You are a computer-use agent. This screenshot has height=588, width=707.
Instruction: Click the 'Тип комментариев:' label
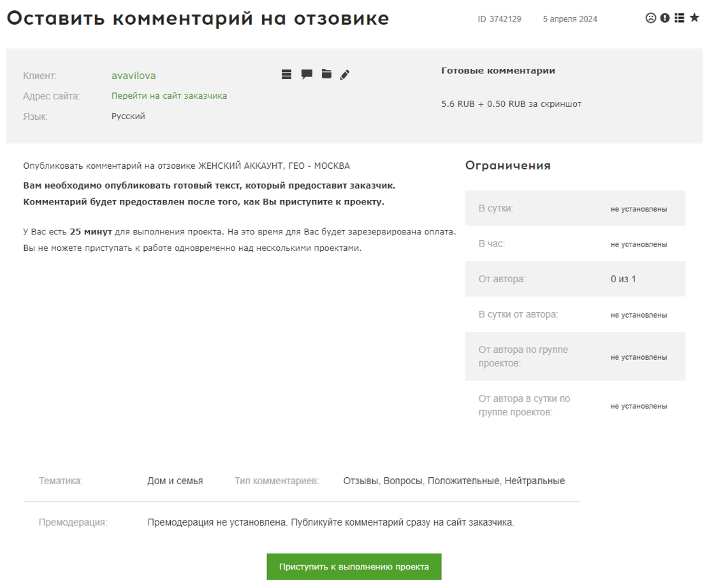click(277, 481)
